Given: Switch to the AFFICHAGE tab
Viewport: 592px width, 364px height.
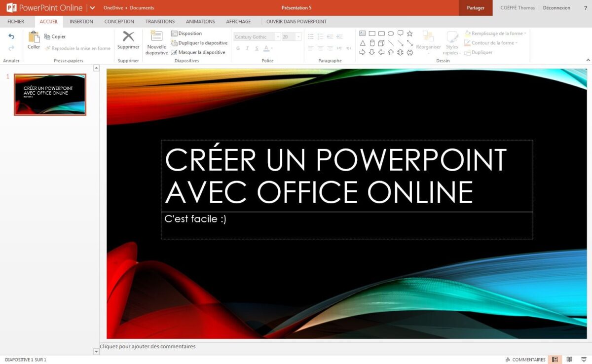Looking at the screenshot, I should (x=238, y=22).
